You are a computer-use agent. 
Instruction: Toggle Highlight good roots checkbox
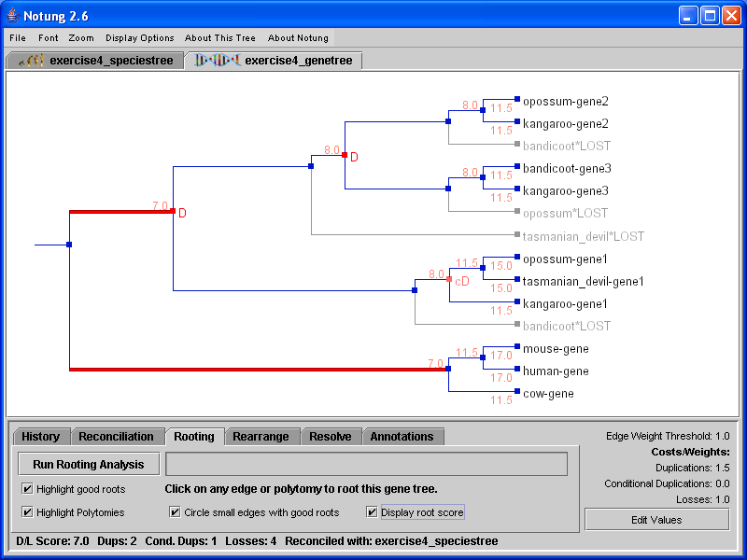point(28,488)
